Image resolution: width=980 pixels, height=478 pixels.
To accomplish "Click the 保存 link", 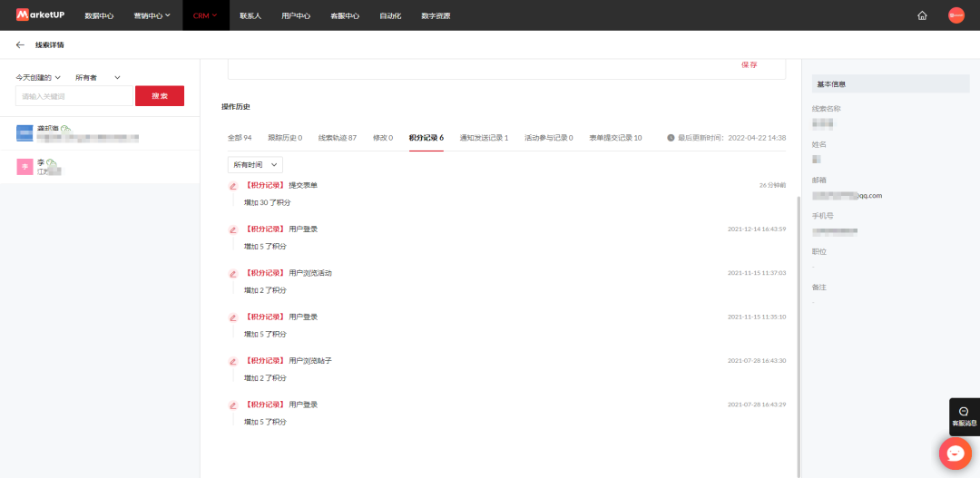I will click(x=749, y=65).
